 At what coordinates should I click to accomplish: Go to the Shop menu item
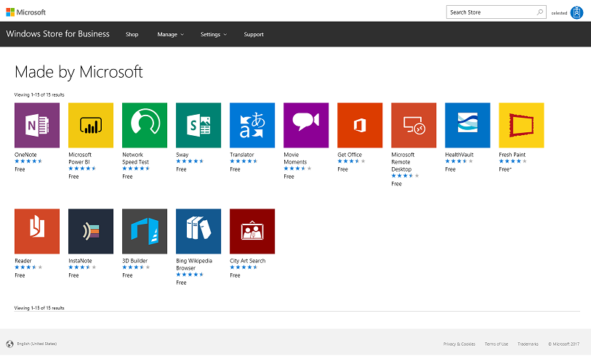pyautogui.click(x=132, y=34)
